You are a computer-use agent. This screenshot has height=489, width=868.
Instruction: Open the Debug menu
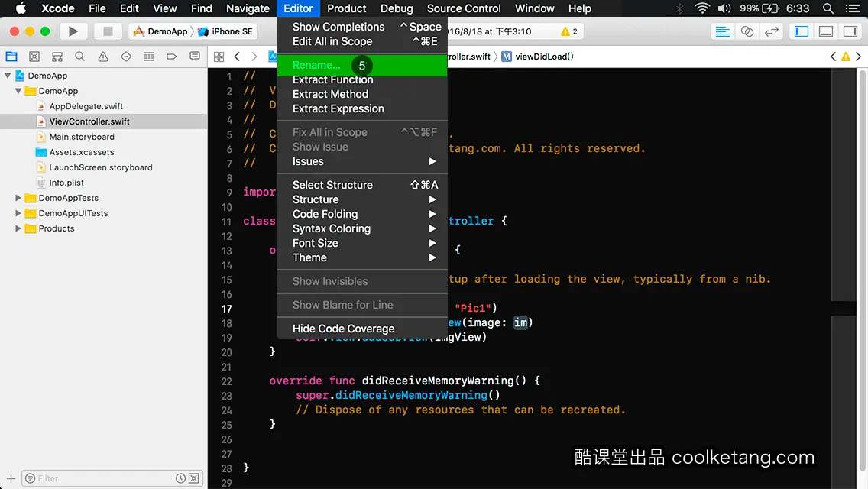[x=397, y=8]
